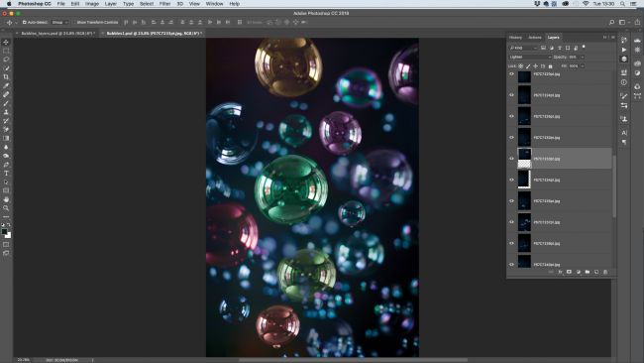The image size is (644, 363).
Task: Click the Swap foreground and background colors icon
Action: tap(9, 225)
